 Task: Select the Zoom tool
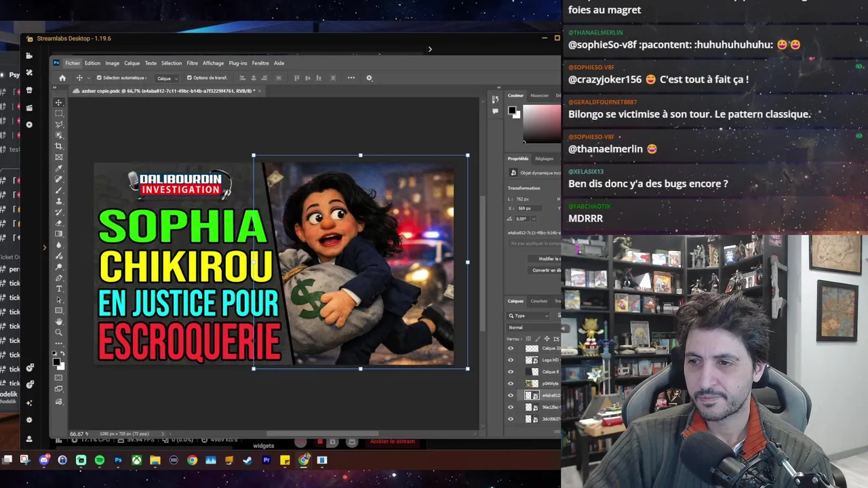58,332
